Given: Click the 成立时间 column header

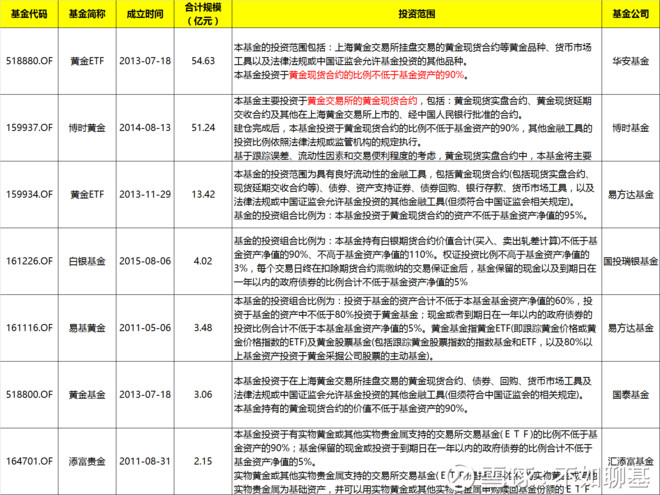Looking at the screenshot, I should (x=145, y=14).
